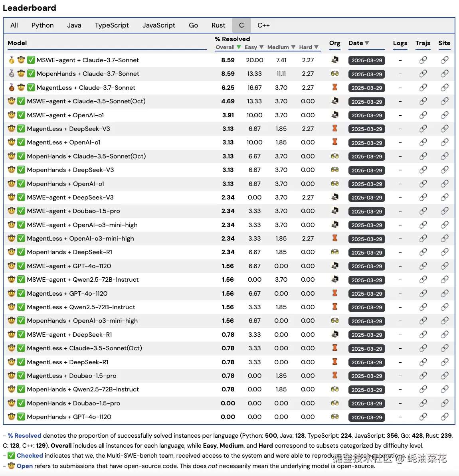Click the 'Checked' link in footnotes
459x476 pixels.
tap(30, 456)
